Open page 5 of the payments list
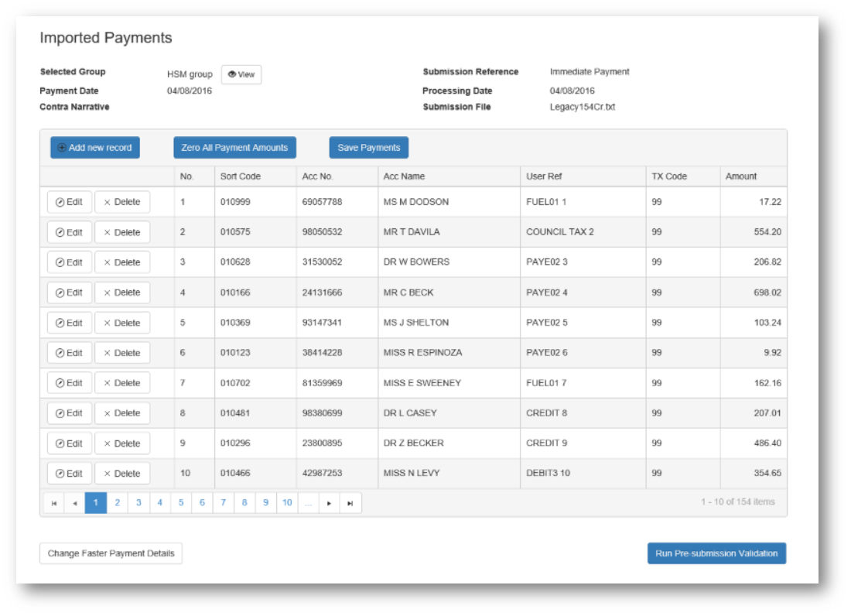The height and width of the screenshot is (616, 851). click(180, 503)
